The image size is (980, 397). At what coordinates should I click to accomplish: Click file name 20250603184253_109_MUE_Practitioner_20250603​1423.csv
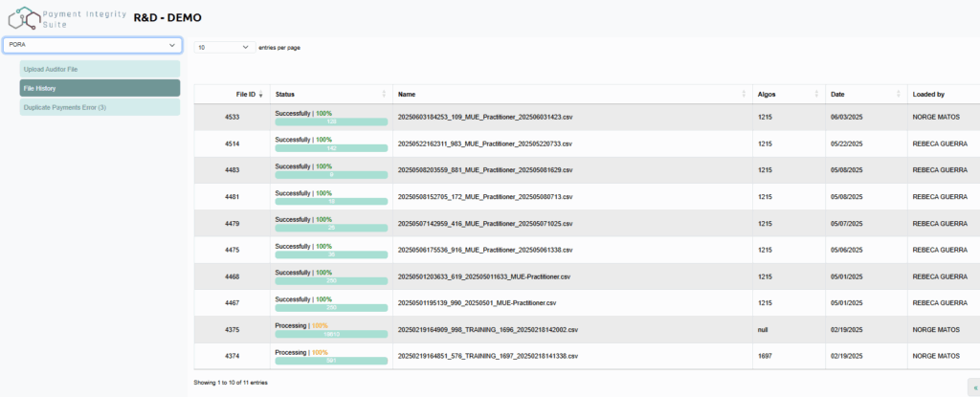pos(484,117)
